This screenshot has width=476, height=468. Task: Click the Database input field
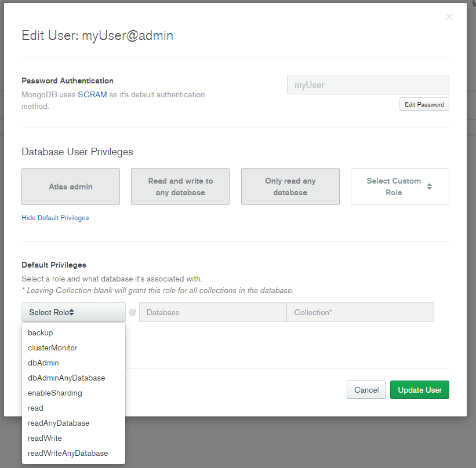[212, 312]
